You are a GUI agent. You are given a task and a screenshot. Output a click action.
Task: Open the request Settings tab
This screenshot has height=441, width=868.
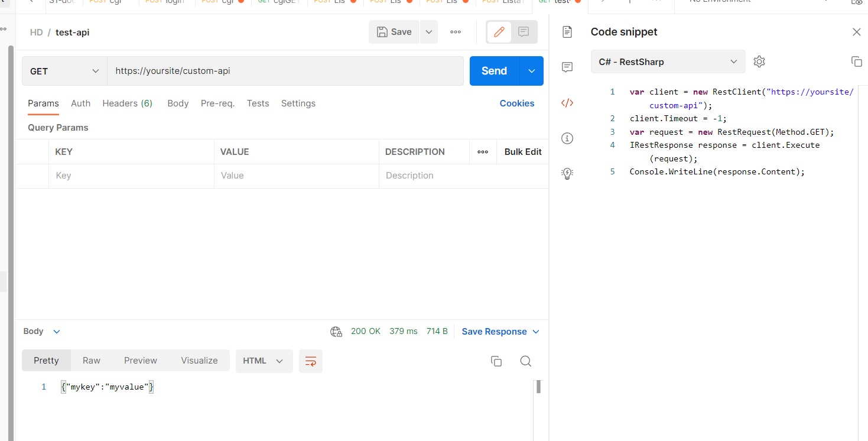(298, 103)
